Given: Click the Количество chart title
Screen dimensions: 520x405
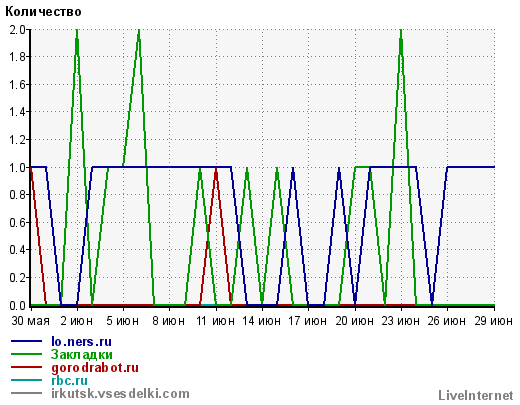Looking at the screenshot, I should (43, 12).
